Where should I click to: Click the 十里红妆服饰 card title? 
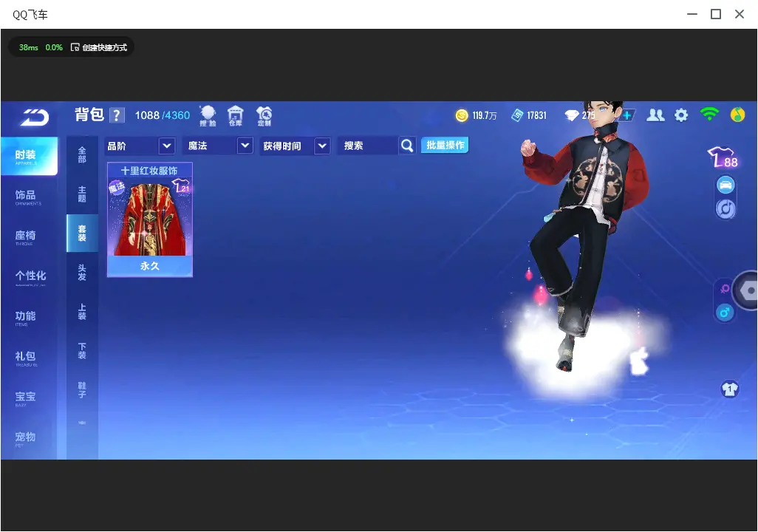click(x=149, y=171)
